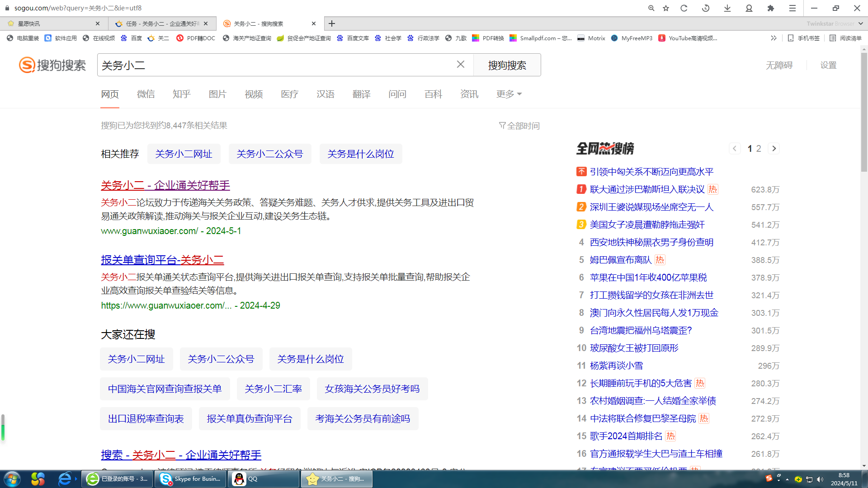
Task: Open the 阅读清单 reading list
Action: point(845,38)
